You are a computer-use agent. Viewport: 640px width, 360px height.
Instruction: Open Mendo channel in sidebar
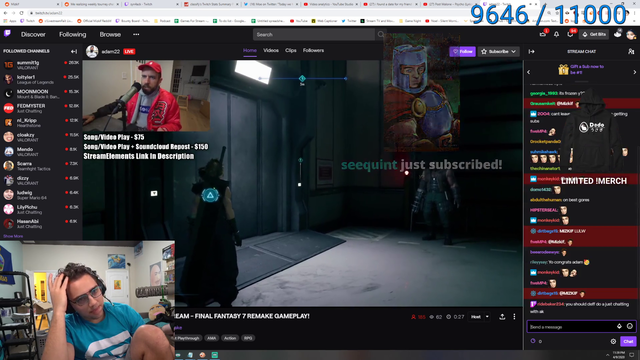click(41, 151)
